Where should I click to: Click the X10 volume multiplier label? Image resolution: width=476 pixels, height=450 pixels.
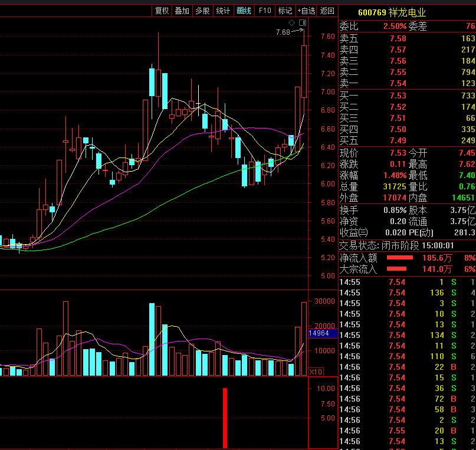316,372
